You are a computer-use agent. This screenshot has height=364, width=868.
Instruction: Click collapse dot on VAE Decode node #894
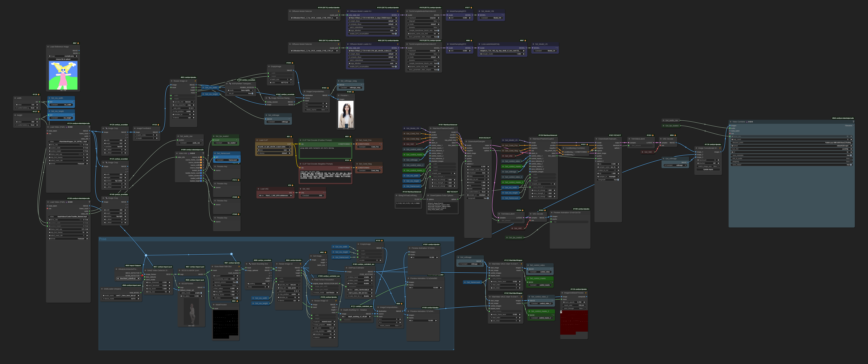[x=661, y=139]
